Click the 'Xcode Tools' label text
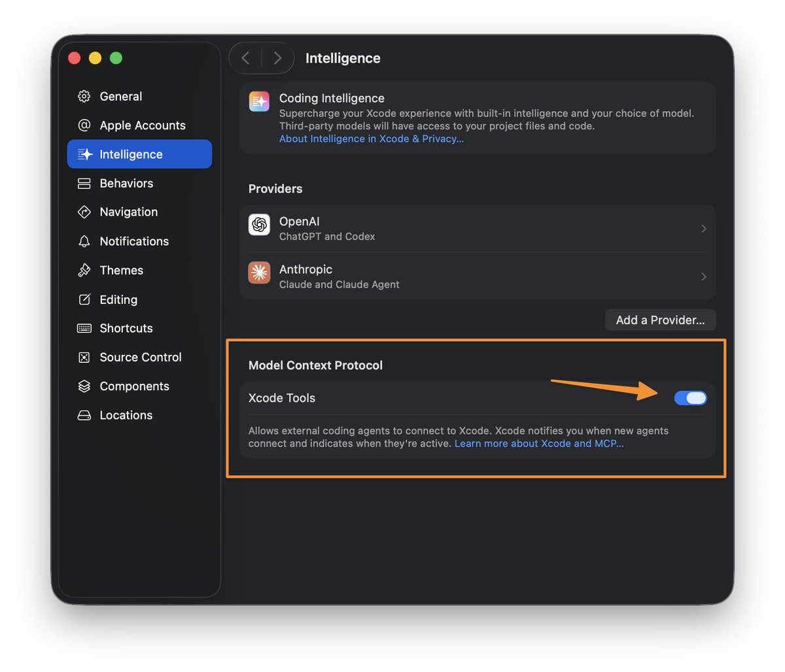785x672 pixels. [x=282, y=398]
